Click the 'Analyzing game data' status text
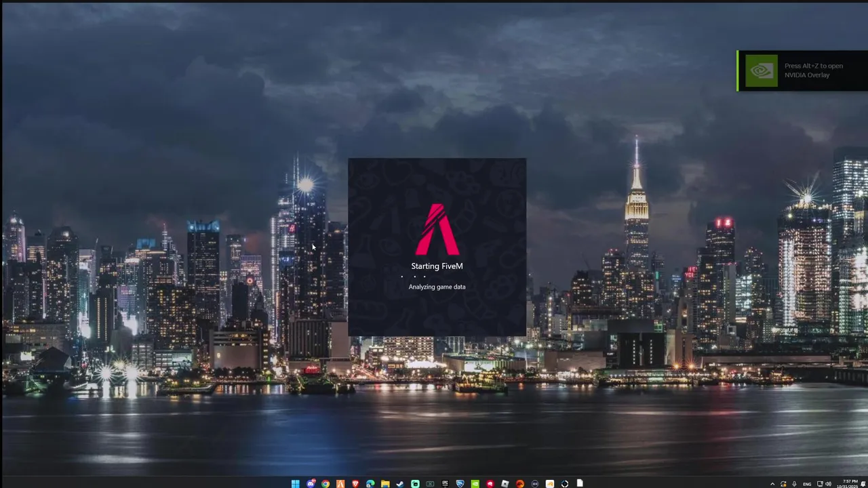 tap(437, 287)
